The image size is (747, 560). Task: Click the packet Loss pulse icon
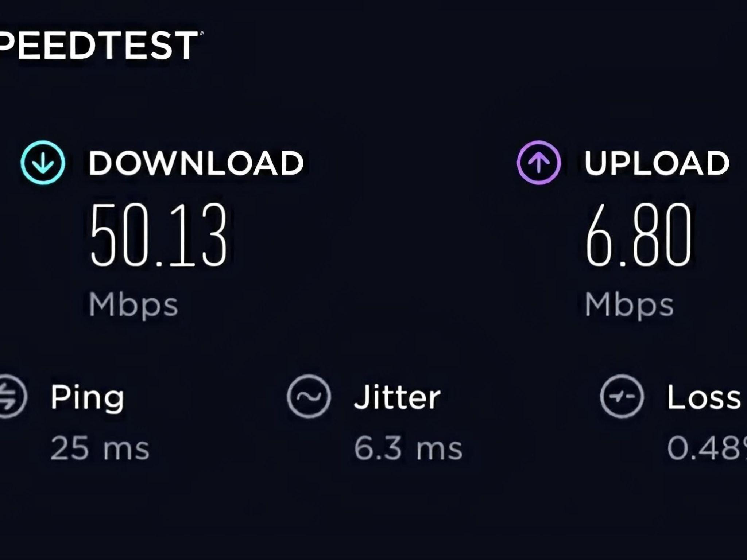(x=622, y=396)
